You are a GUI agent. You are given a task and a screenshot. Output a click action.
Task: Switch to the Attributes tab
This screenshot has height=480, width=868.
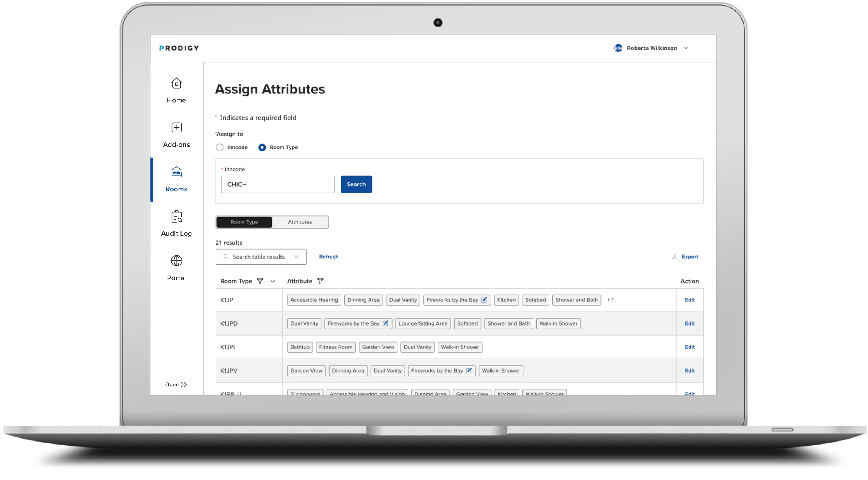pyautogui.click(x=299, y=222)
